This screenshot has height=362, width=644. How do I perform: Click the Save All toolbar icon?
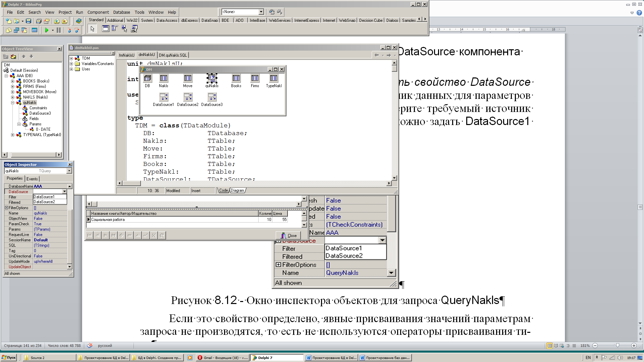click(x=39, y=21)
